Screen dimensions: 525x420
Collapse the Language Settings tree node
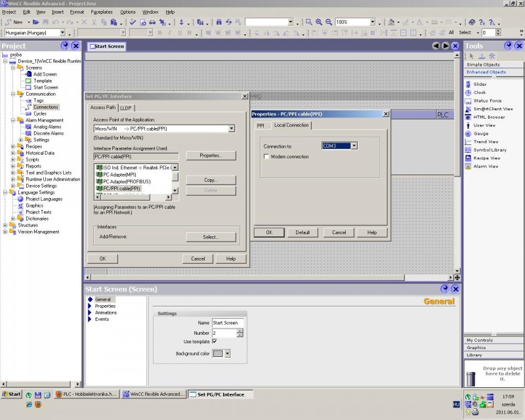pos(5,192)
